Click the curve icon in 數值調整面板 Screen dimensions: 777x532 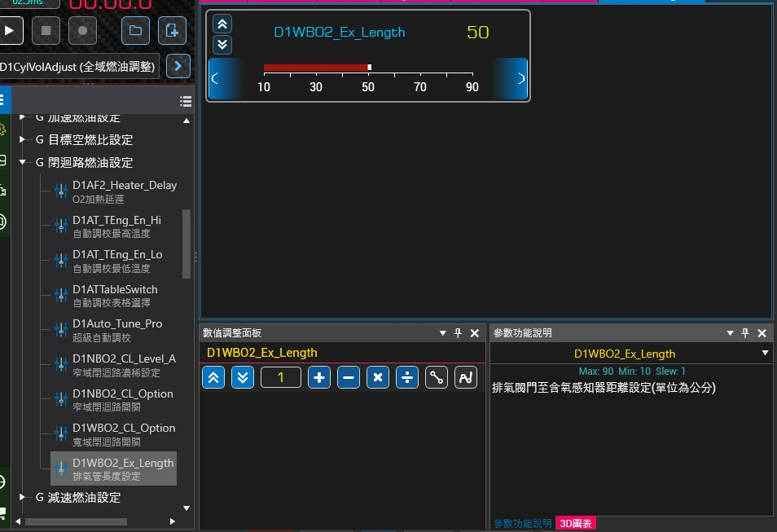pos(466,378)
